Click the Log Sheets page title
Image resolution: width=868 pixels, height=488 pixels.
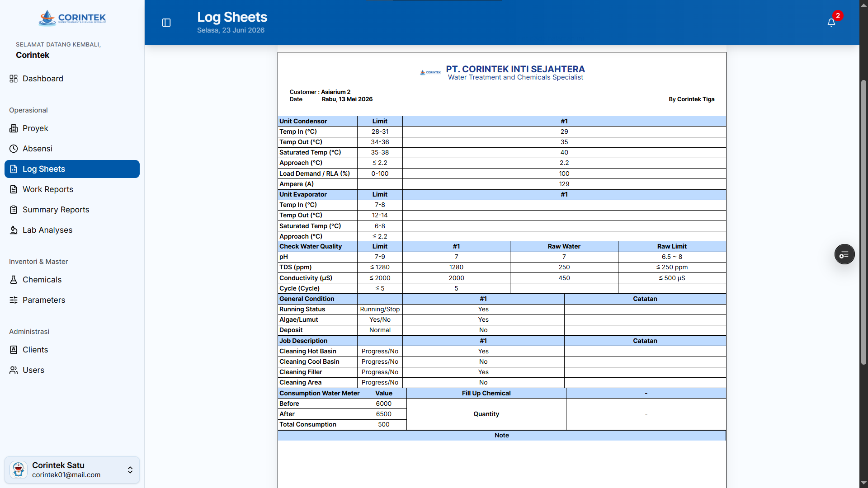pyautogui.click(x=232, y=17)
